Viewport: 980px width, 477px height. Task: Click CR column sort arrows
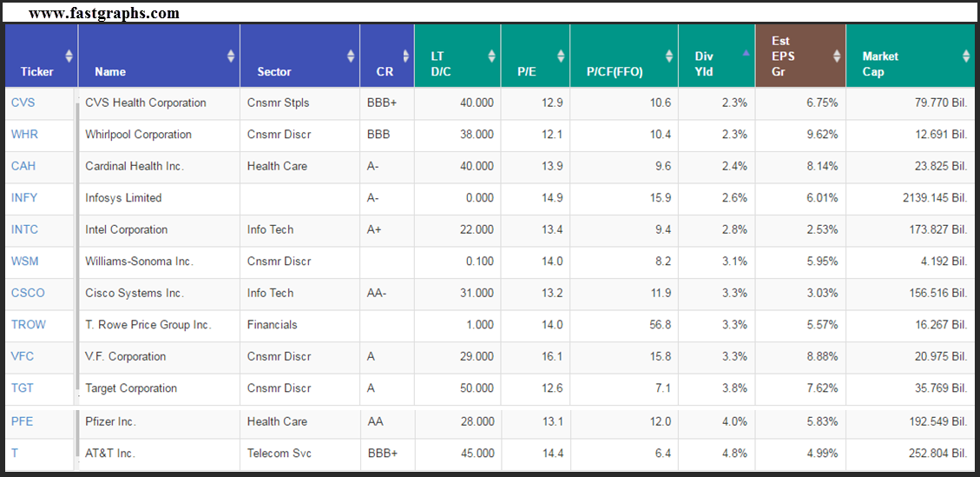(x=405, y=56)
